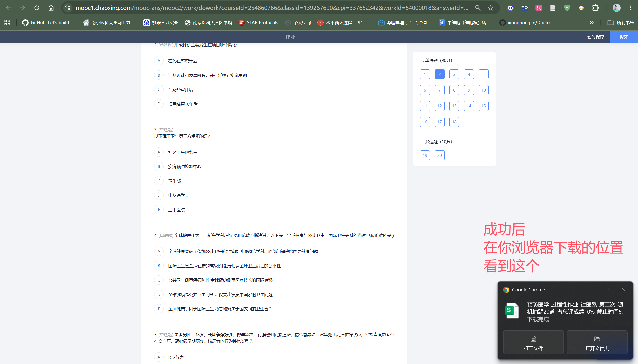Jump to question 13 in navigator
The image size is (638, 364).
[454, 106]
